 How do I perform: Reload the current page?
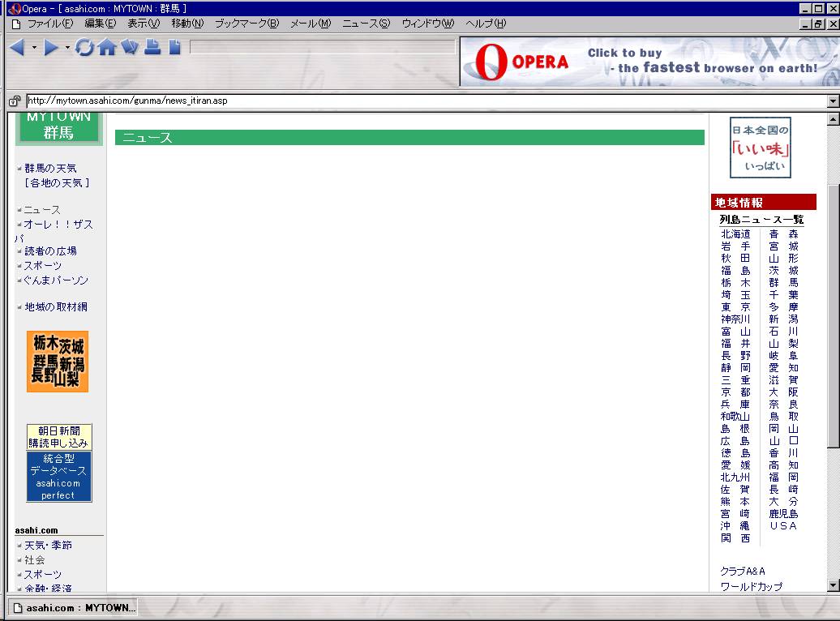pyautogui.click(x=84, y=48)
